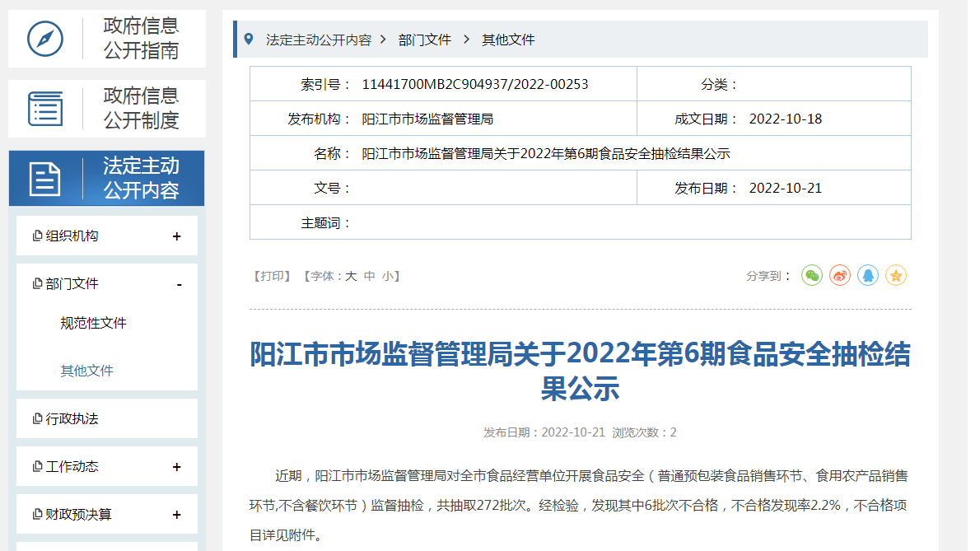
Task: Open 法定主动公开内容 menu item
Action: (107, 178)
